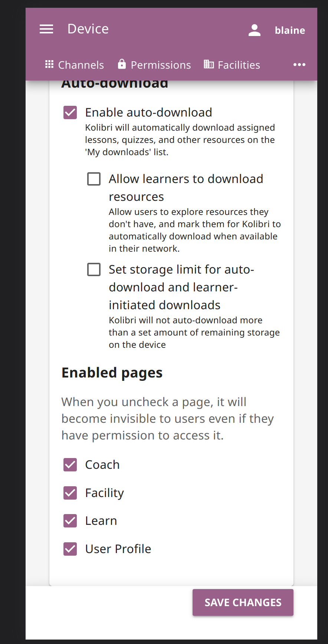The height and width of the screenshot is (644, 328).
Task: Uncheck Enable auto-download
Action: 70,112
